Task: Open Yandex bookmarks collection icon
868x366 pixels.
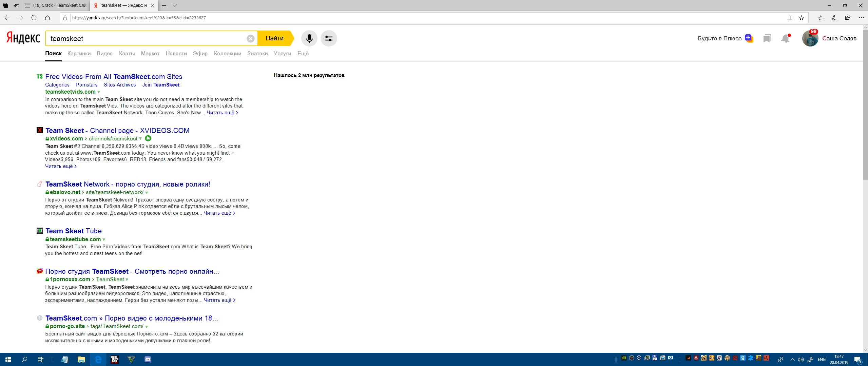Action: pyautogui.click(x=767, y=38)
